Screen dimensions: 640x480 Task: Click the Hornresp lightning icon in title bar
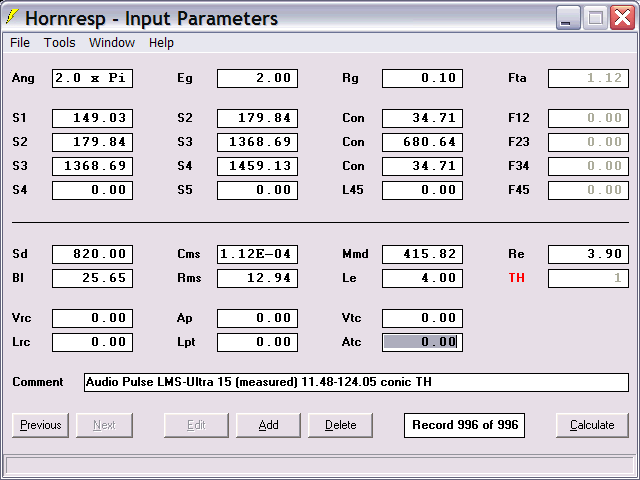[12, 17]
